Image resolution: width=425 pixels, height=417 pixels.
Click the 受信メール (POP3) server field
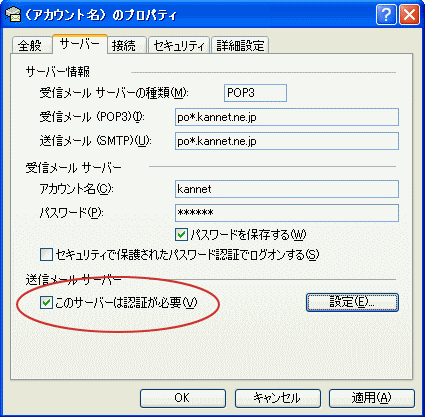(287, 117)
